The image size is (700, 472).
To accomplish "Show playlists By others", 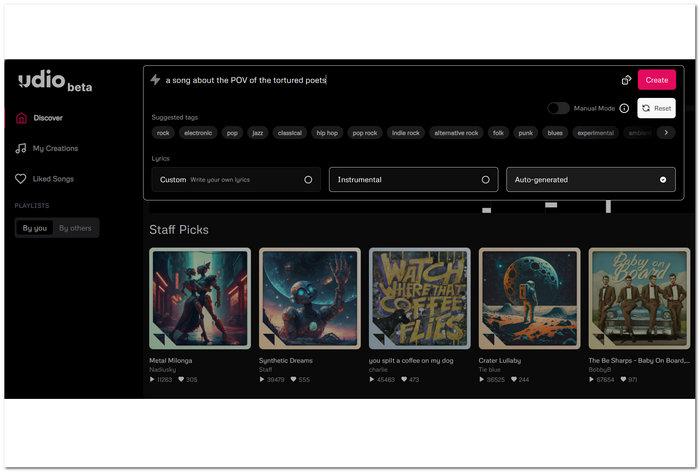I will coord(75,228).
